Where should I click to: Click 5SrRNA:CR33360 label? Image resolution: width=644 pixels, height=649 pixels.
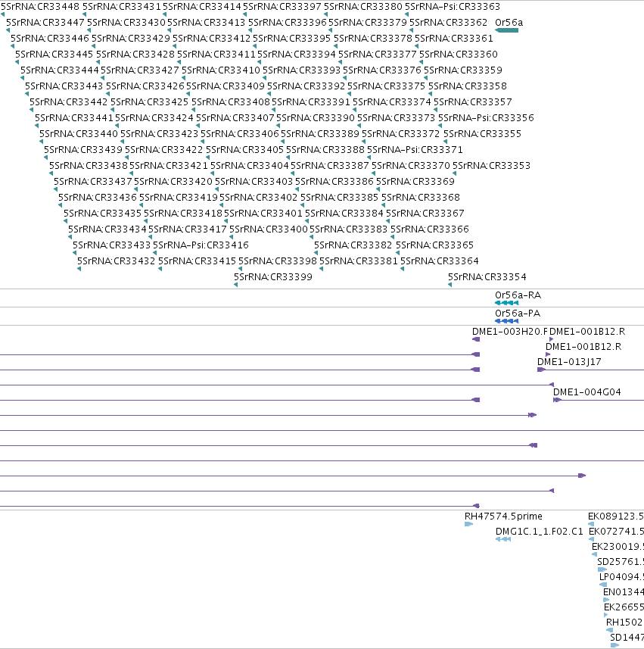coord(459,55)
